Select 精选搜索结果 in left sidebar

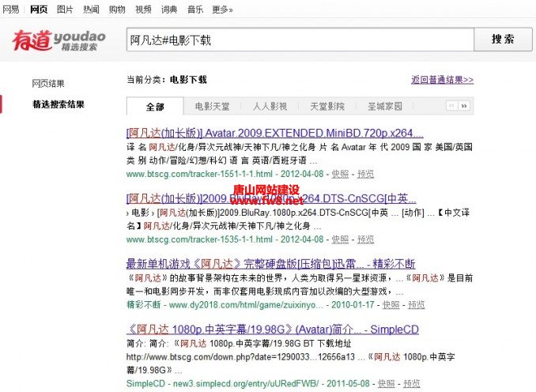[59, 104]
